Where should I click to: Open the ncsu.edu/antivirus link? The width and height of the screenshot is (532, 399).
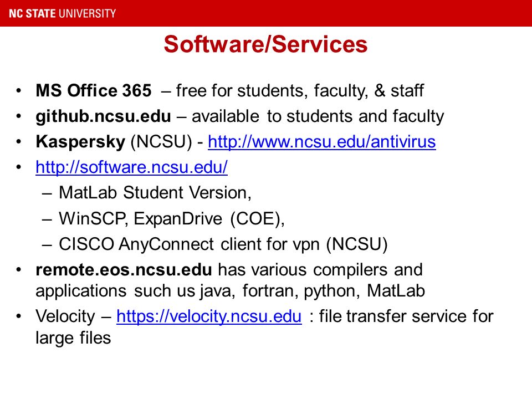pyautogui.click(x=321, y=141)
